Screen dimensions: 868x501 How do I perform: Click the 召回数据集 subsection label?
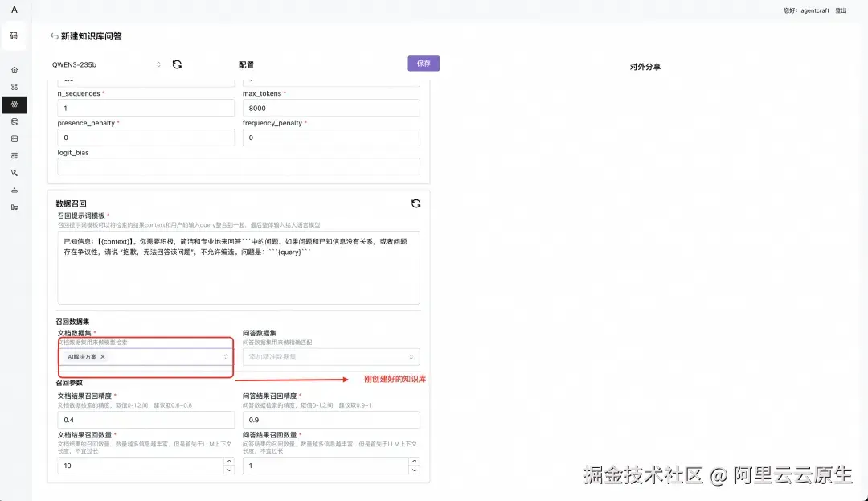tap(72, 322)
